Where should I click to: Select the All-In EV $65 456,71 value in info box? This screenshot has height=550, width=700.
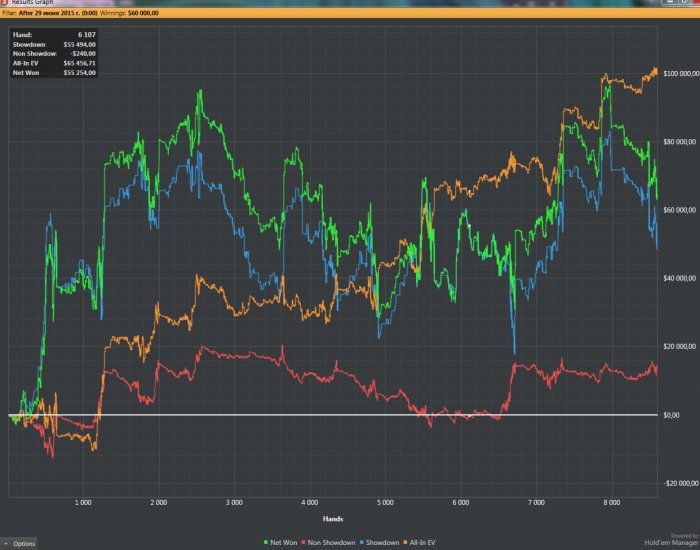(x=79, y=63)
